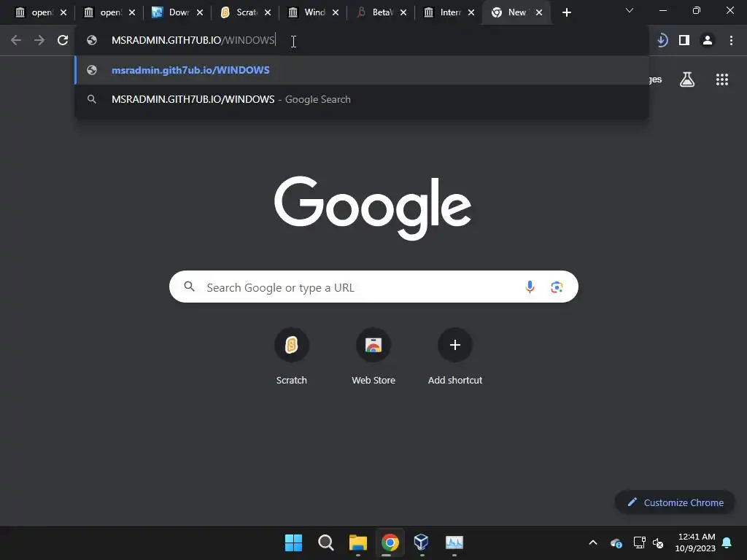
Task: Click the Customize Chrome button
Action: point(675,502)
